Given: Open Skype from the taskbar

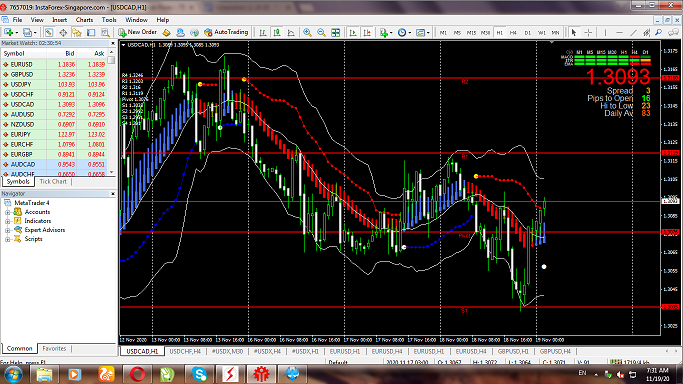Looking at the screenshot, I should [199, 374].
